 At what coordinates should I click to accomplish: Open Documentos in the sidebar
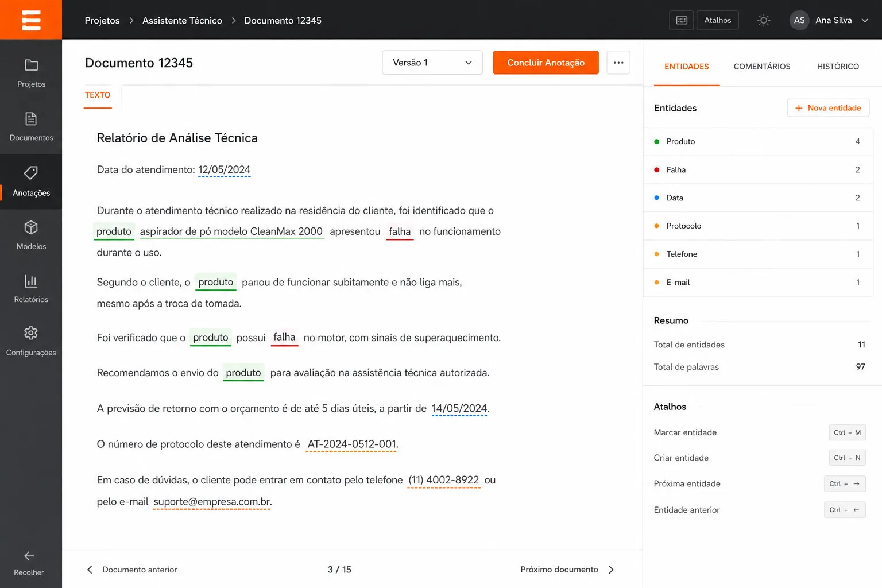click(31, 127)
